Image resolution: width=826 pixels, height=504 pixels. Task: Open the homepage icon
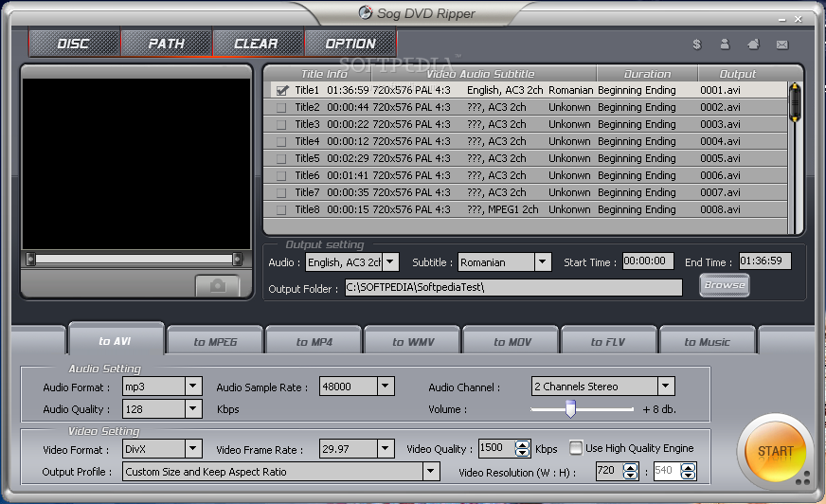click(753, 45)
